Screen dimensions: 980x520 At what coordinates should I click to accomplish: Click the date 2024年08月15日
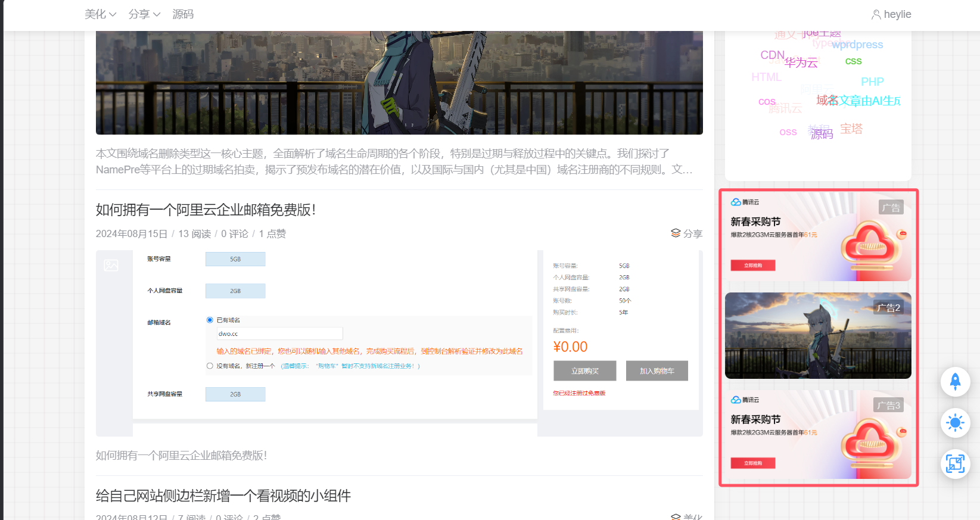(x=132, y=233)
